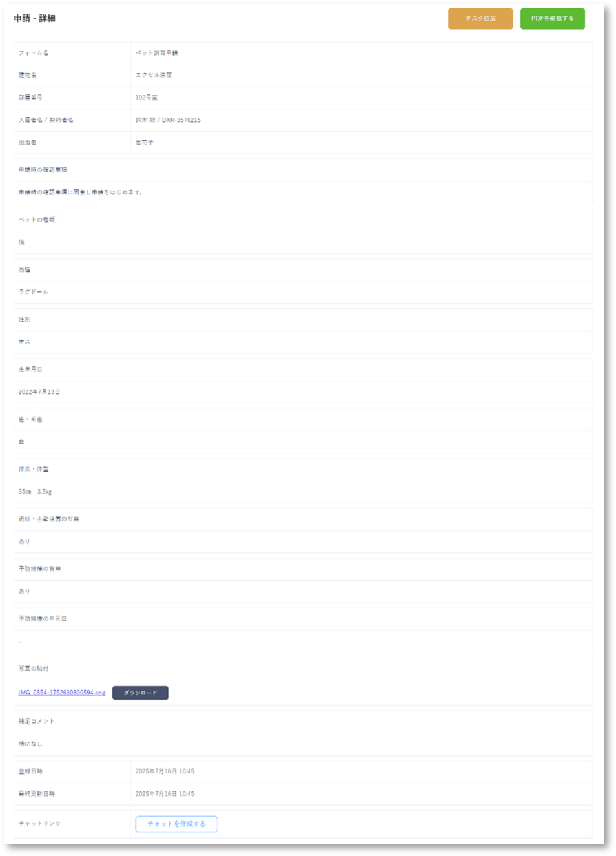616x856 pixels.
Task: Click the 補足コメント value 特になし
Action: [x=30, y=744]
